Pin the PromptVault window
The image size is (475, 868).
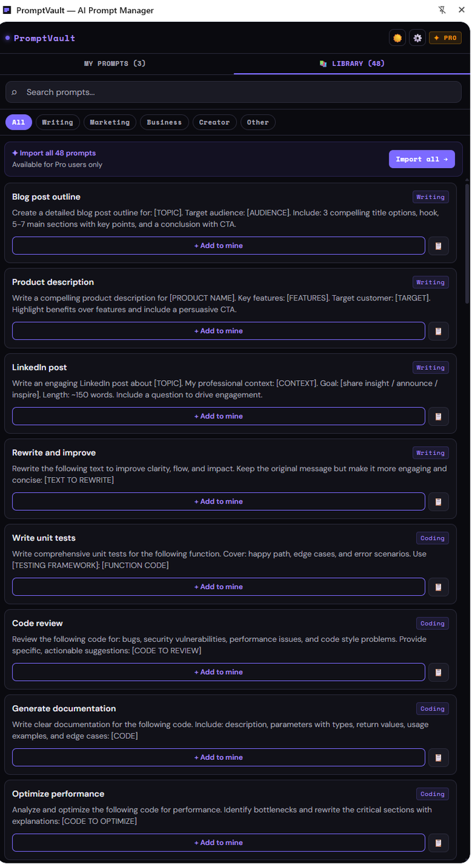pyautogui.click(x=442, y=10)
